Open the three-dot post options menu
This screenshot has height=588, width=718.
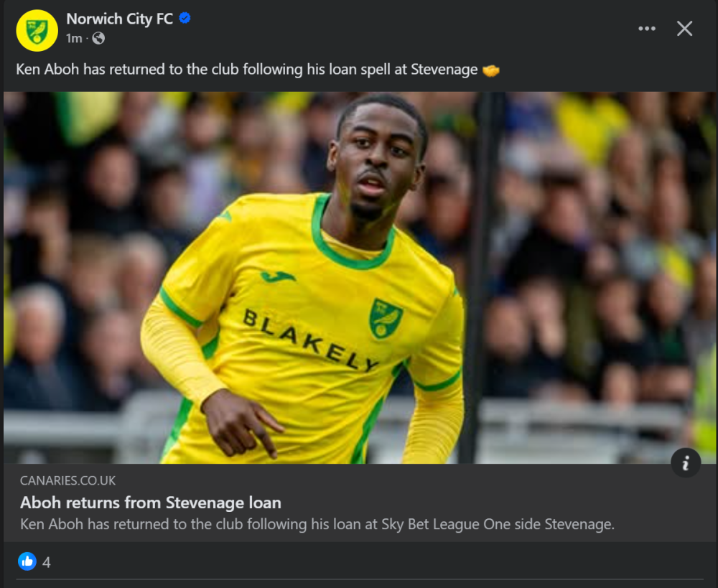coord(647,29)
